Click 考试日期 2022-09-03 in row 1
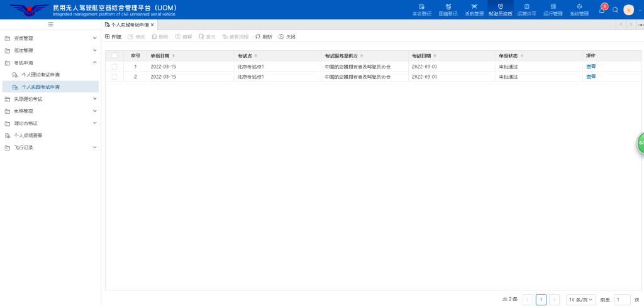Screen dimensions: 644x306 tap(425, 66)
